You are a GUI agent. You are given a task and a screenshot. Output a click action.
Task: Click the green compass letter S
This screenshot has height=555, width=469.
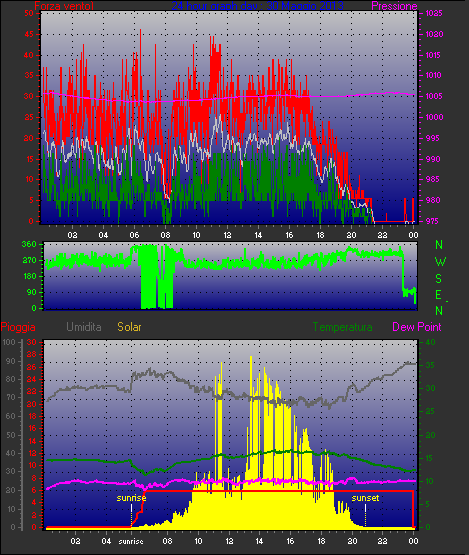tap(439, 279)
